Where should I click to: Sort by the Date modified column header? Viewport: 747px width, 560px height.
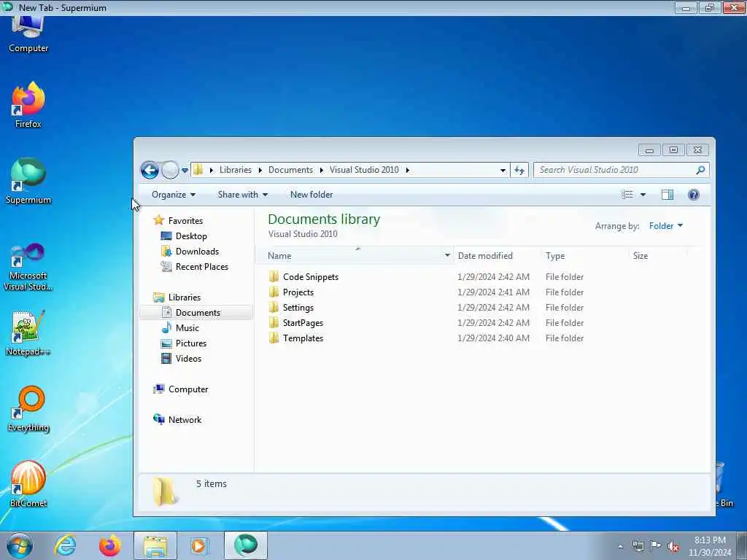[x=485, y=256]
